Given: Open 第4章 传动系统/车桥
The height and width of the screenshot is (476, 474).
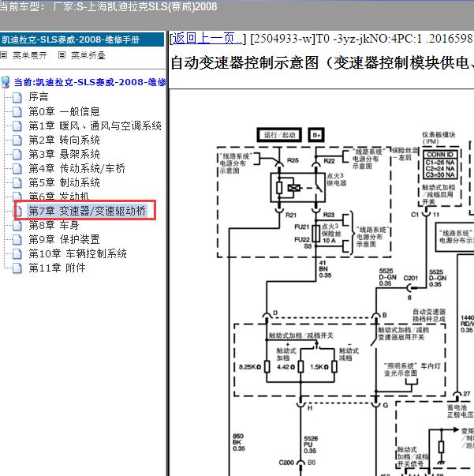Looking at the screenshot, I should click(x=77, y=168).
